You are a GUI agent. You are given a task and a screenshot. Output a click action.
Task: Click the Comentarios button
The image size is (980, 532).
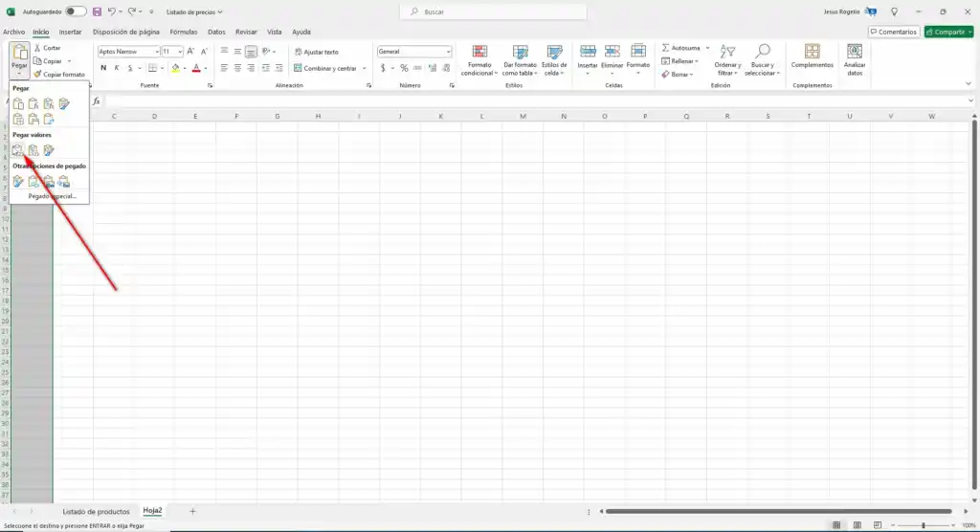click(x=894, y=32)
